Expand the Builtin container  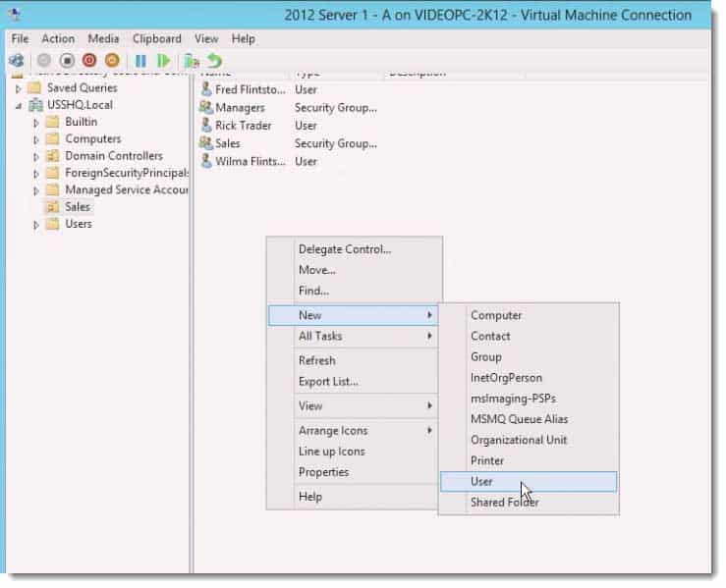pos(36,123)
